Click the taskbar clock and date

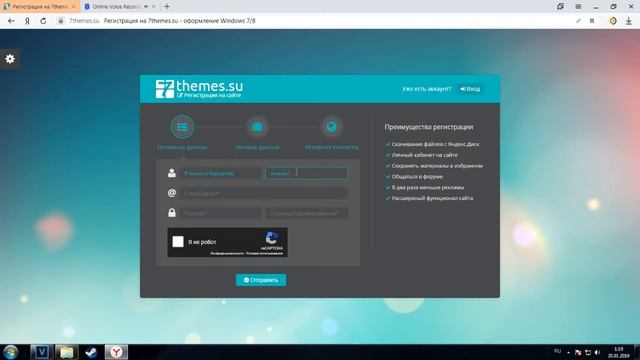coord(618,352)
